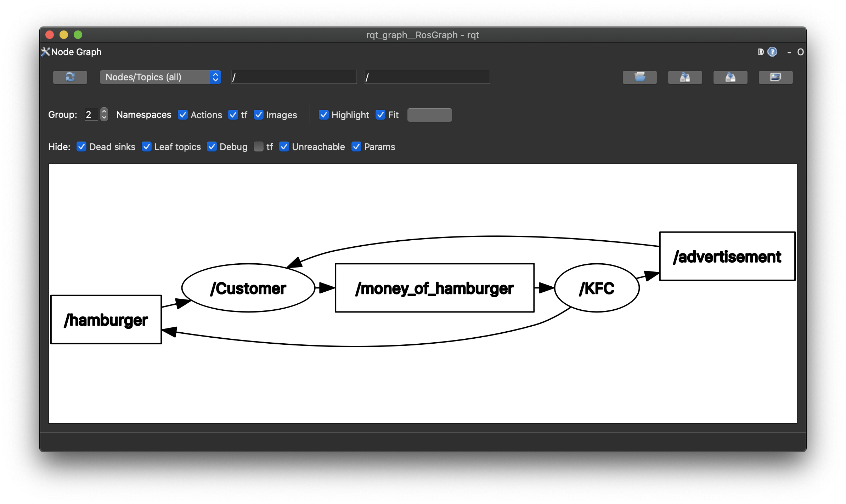846x504 pixels.
Task: Uncheck the Dead sinks hide option
Action: (x=81, y=147)
